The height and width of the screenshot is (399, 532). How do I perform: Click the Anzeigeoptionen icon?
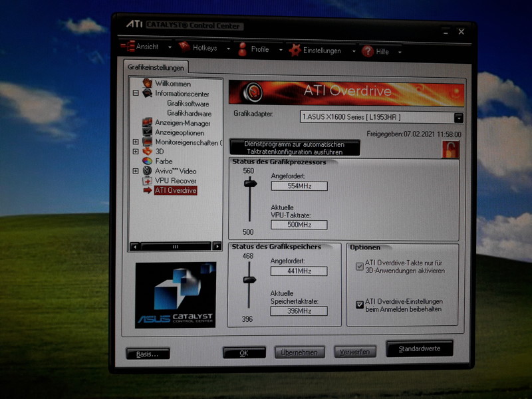click(x=147, y=132)
